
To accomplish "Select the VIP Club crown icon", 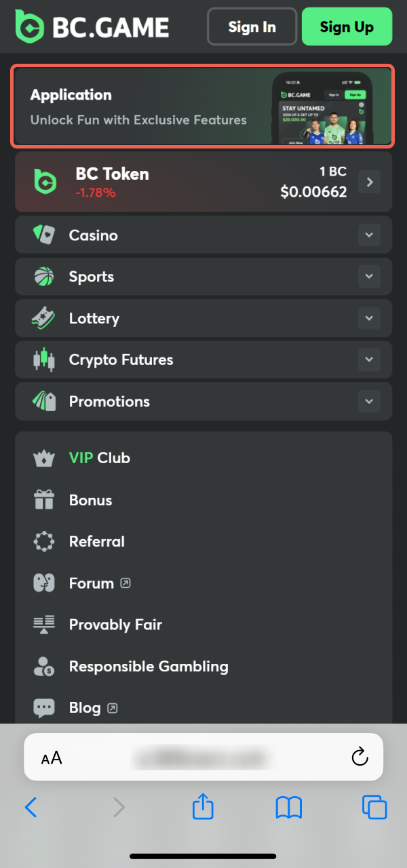I will [x=44, y=458].
